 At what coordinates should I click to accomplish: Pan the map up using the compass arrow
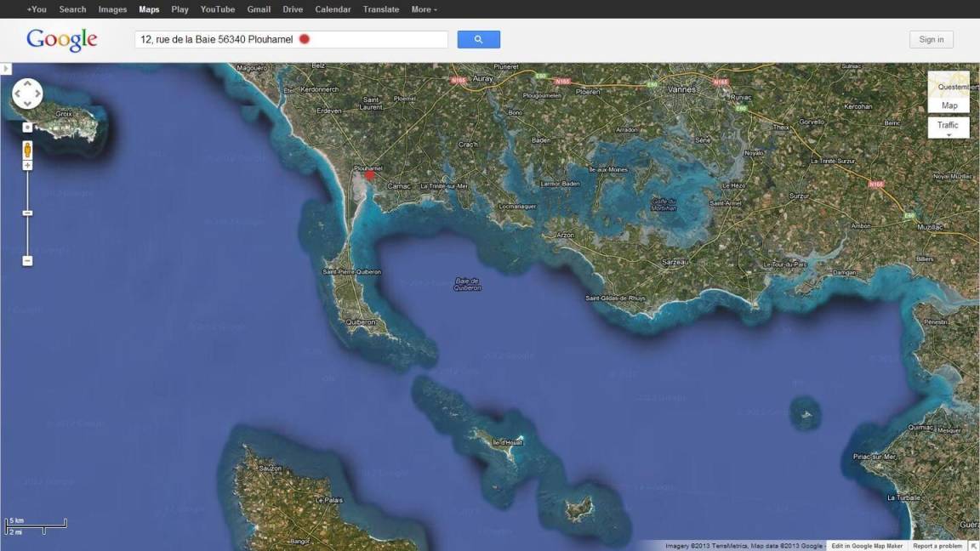(x=27, y=85)
